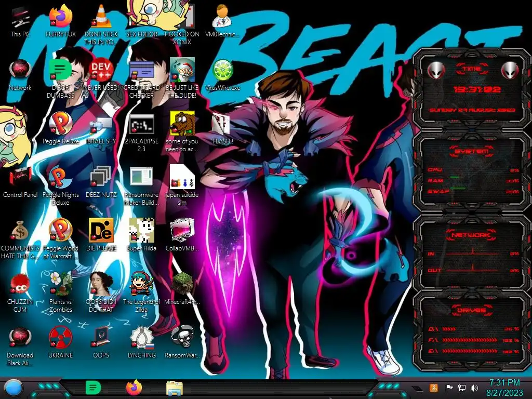Viewport: 532px width, 399px height.
Task: Open the 2PACALYPSE 2.3 command prompt icon
Action: tap(141, 124)
